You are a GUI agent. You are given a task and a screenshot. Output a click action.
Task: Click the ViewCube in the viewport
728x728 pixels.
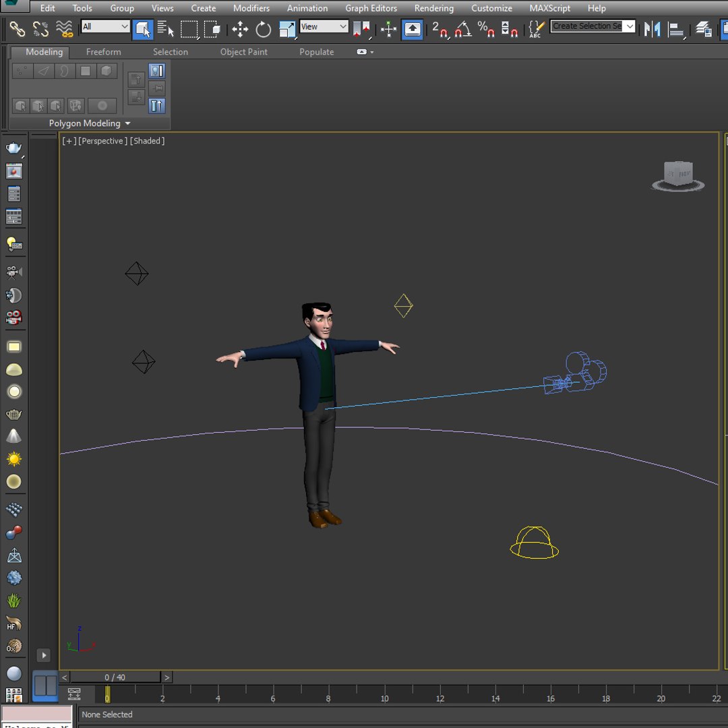pos(678,177)
